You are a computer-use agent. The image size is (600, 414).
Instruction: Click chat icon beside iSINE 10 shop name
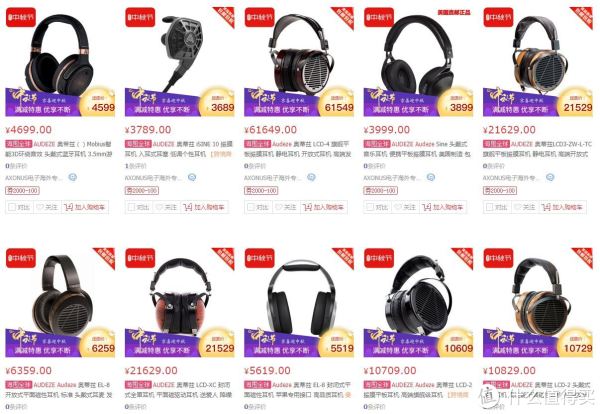tap(192, 177)
